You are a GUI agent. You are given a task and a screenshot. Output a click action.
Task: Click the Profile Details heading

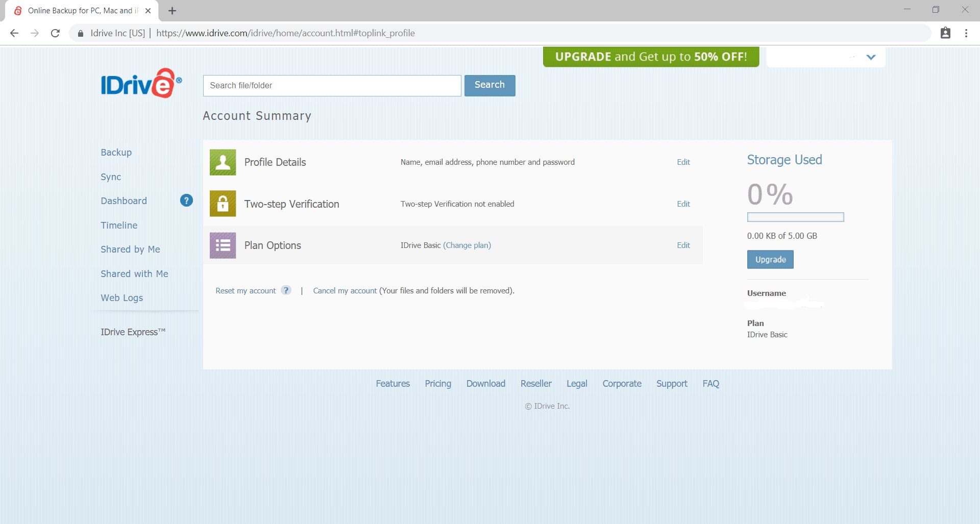click(x=275, y=162)
